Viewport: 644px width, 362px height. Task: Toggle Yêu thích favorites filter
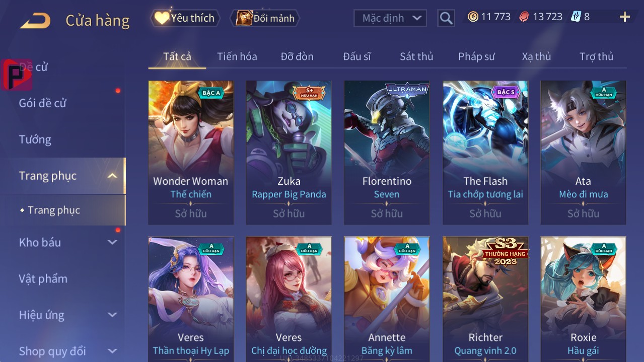click(x=185, y=18)
